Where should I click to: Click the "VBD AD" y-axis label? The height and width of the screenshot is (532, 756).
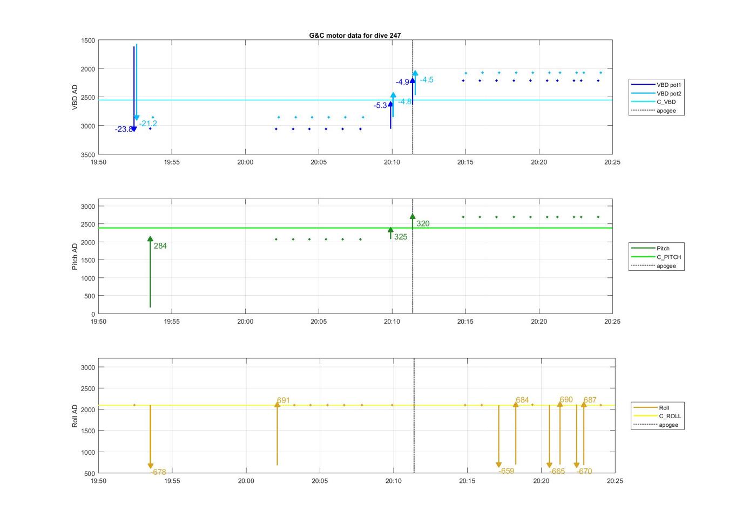(x=75, y=98)
